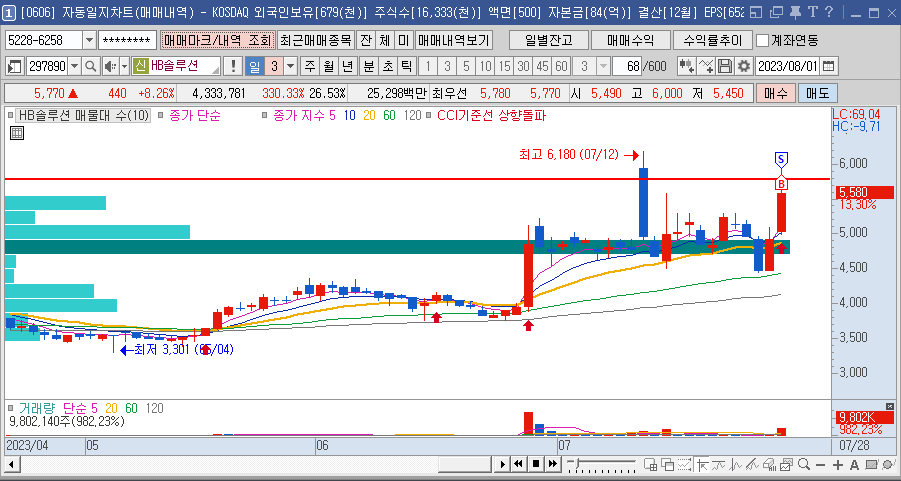This screenshot has width=901, height=481.
Task: Toggle the 계좌연동 checkbox
Action: click(763, 40)
